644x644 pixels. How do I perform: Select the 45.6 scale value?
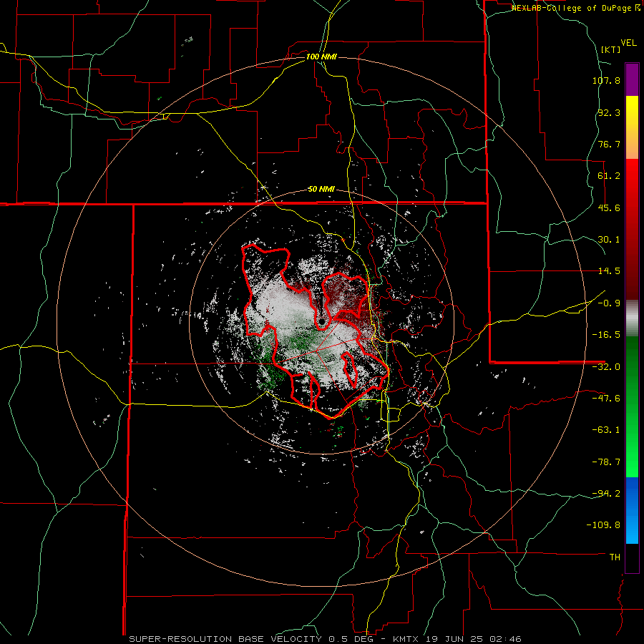[609, 208]
